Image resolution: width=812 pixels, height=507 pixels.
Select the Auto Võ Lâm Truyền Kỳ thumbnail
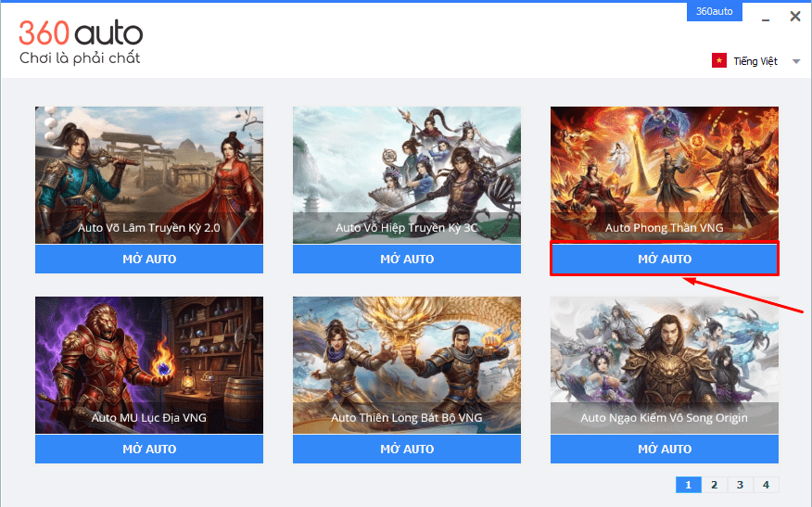tap(149, 175)
